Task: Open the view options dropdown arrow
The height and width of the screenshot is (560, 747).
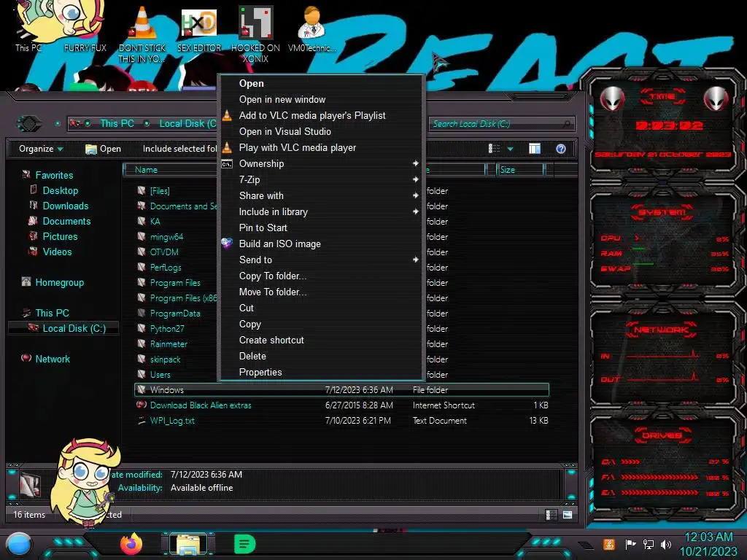Action: point(510,149)
